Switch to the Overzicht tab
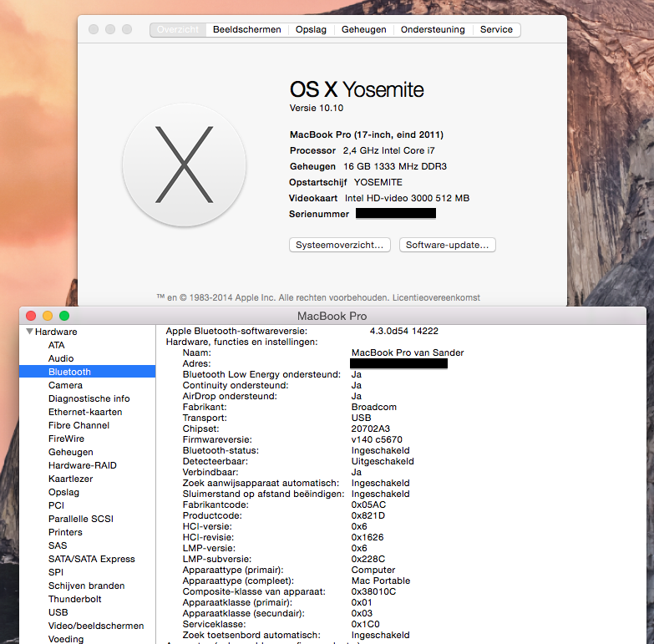This screenshot has height=644, width=654. tap(178, 29)
